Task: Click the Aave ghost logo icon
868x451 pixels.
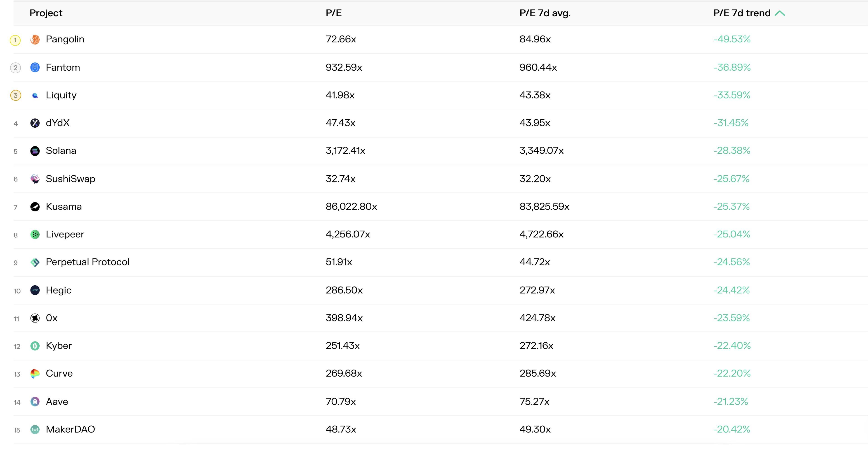Action: [x=35, y=402]
